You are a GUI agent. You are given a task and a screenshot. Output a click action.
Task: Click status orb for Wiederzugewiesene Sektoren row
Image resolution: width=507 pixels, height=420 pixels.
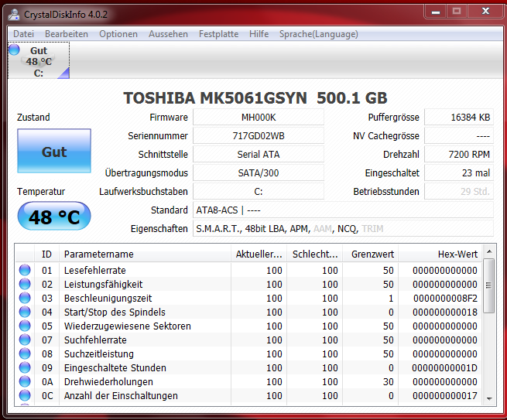coord(25,326)
